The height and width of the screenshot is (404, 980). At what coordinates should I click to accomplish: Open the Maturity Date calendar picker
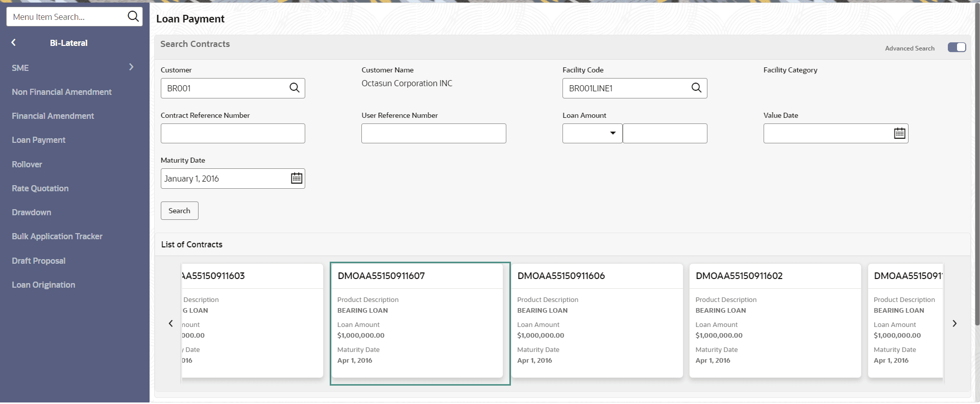pos(297,178)
